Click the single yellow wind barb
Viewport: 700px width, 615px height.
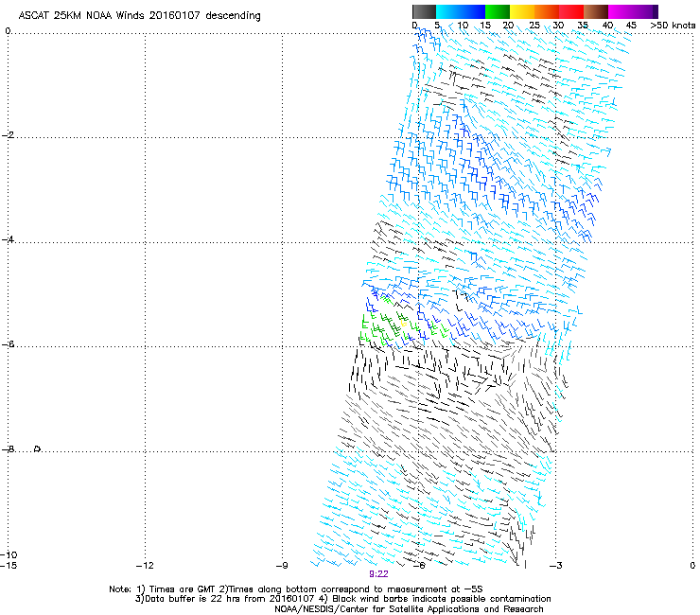tap(404, 322)
